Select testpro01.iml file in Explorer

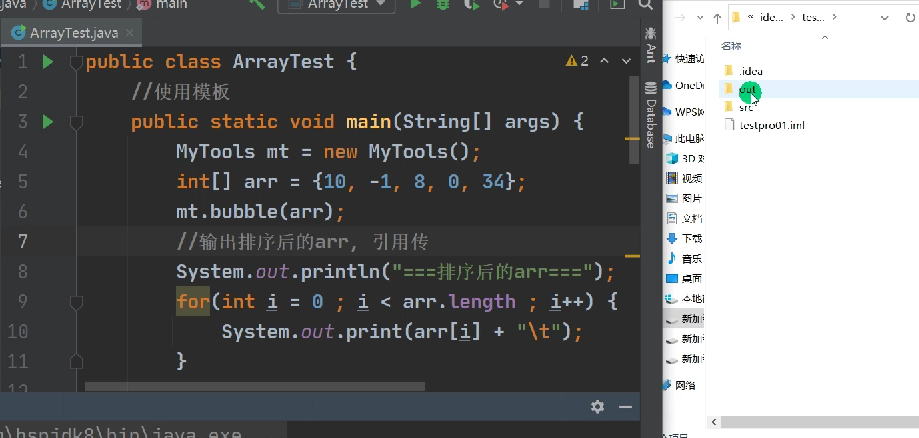pos(765,125)
